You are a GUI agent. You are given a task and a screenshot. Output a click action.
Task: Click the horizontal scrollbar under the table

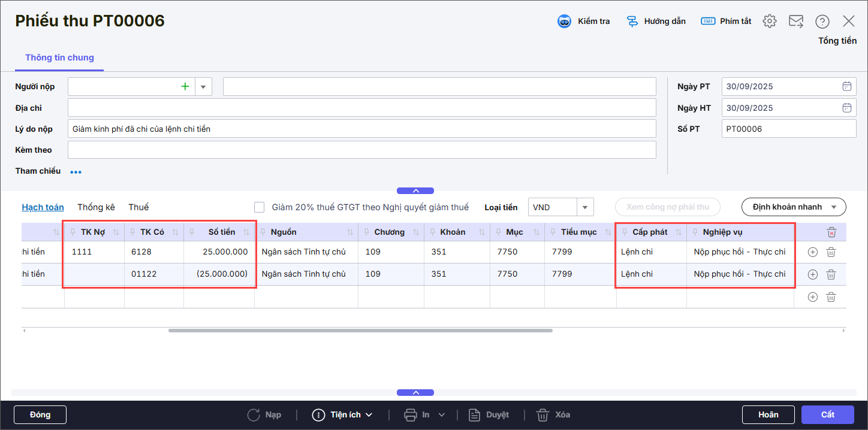click(x=360, y=330)
